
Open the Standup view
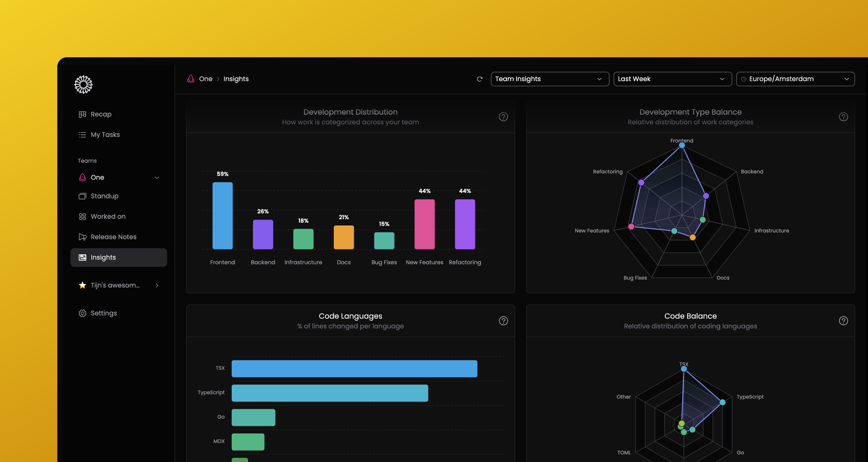104,196
